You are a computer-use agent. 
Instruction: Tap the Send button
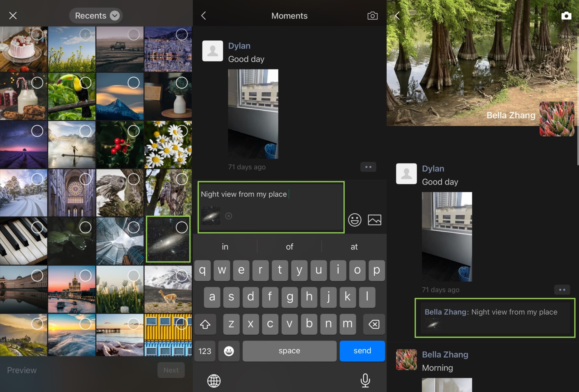pos(362,351)
